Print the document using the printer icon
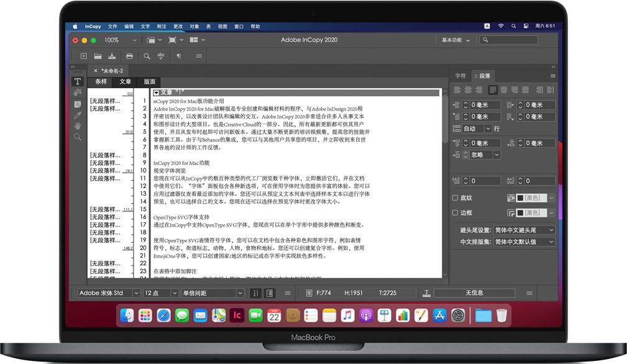Viewport: 627px width, 364px height. pyautogui.click(x=130, y=56)
